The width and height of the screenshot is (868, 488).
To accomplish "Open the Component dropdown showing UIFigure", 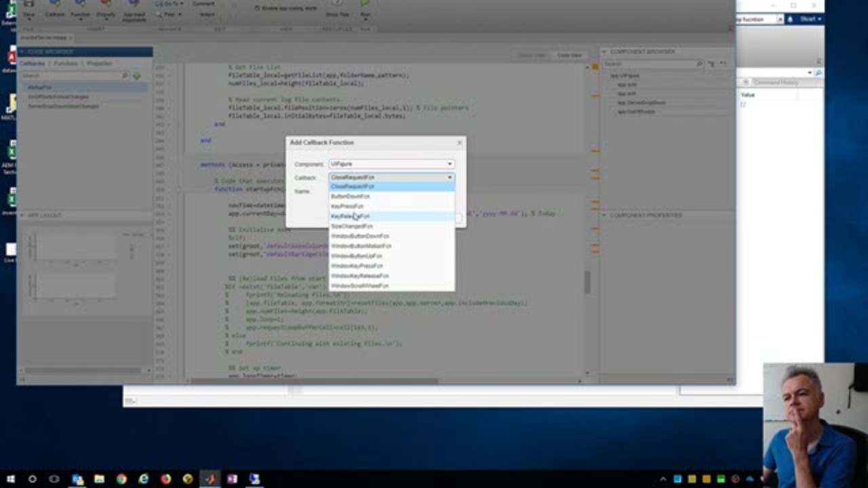I will (391, 164).
